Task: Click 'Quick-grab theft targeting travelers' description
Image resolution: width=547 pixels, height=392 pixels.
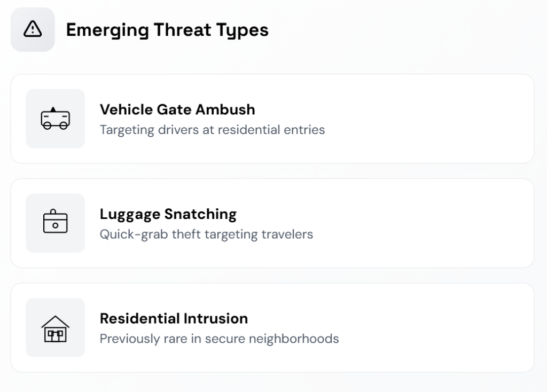Action: (206, 234)
